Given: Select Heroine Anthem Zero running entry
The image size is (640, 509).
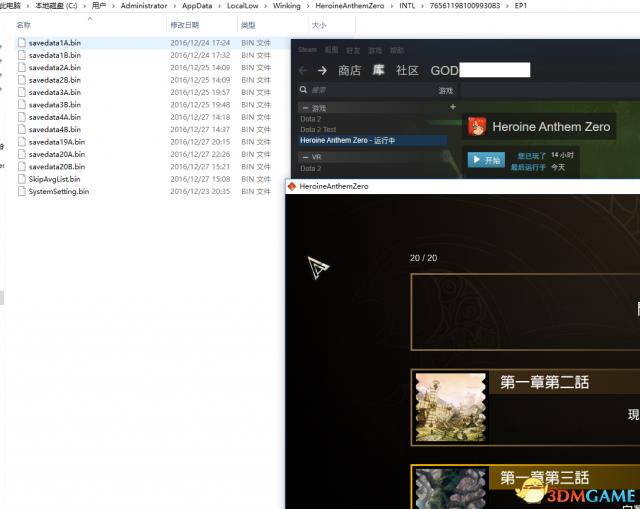Looking at the screenshot, I should [372, 140].
